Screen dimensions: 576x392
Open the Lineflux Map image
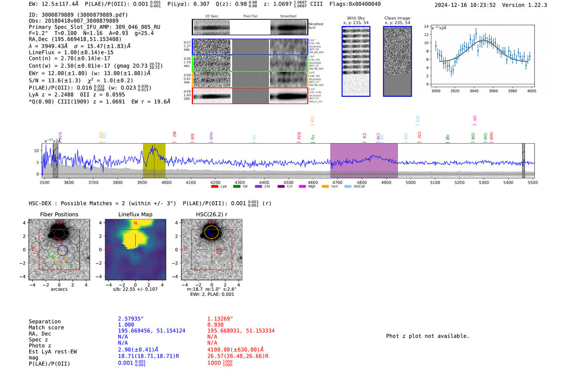pyautogui.click(x=135, y=250)
